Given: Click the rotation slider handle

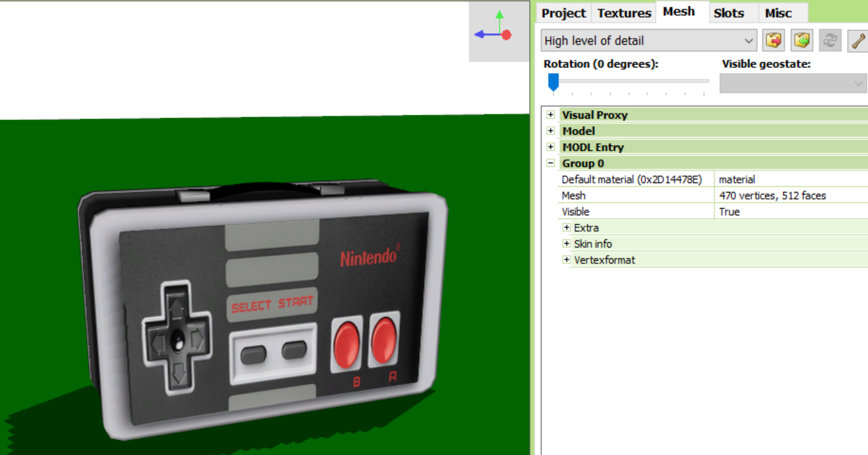Looking at the screenshot, I should point(553,82).
